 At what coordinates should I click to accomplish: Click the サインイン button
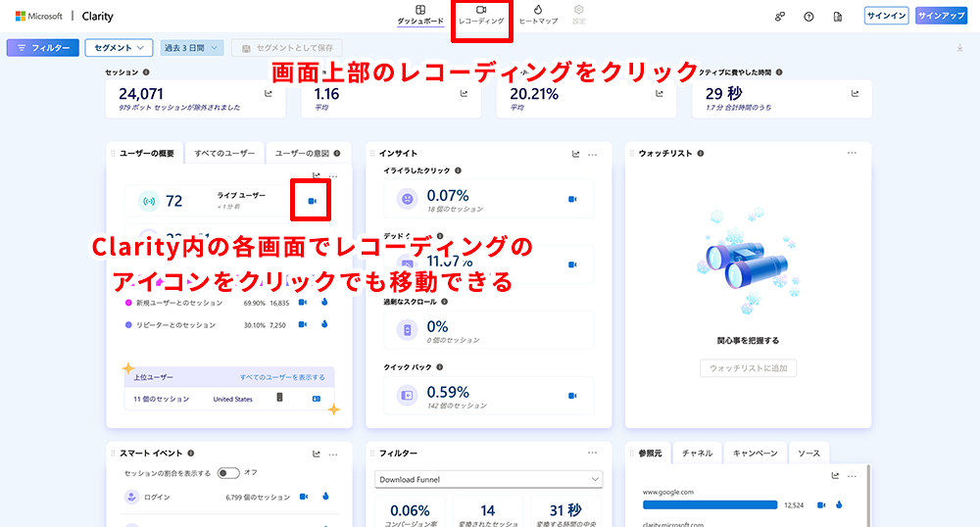pyautogui.click(x=886, y=16)
